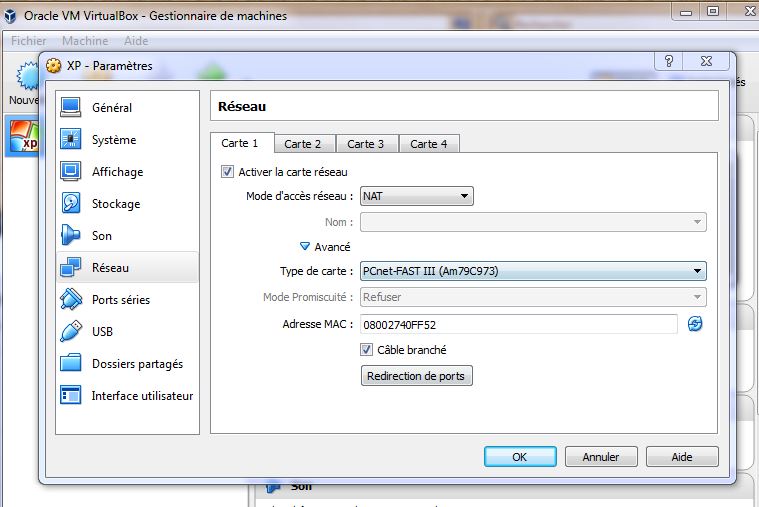The width and height of the screenshot is (759, 507).
Task: Click the Général monitor icon in sidebar
Action: [71, 107]
